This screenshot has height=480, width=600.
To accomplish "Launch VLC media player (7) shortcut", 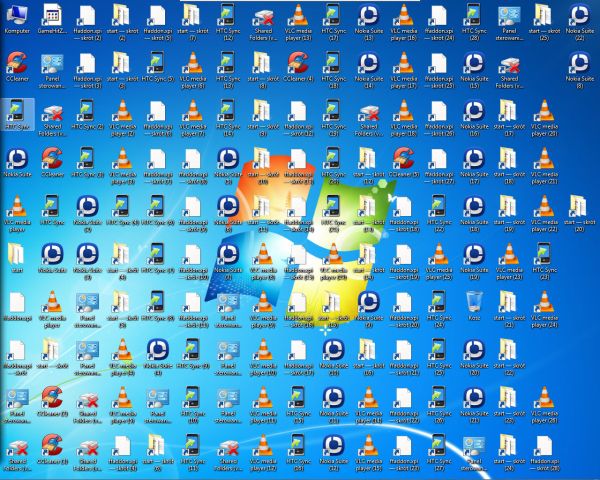I will coord(193,119).
